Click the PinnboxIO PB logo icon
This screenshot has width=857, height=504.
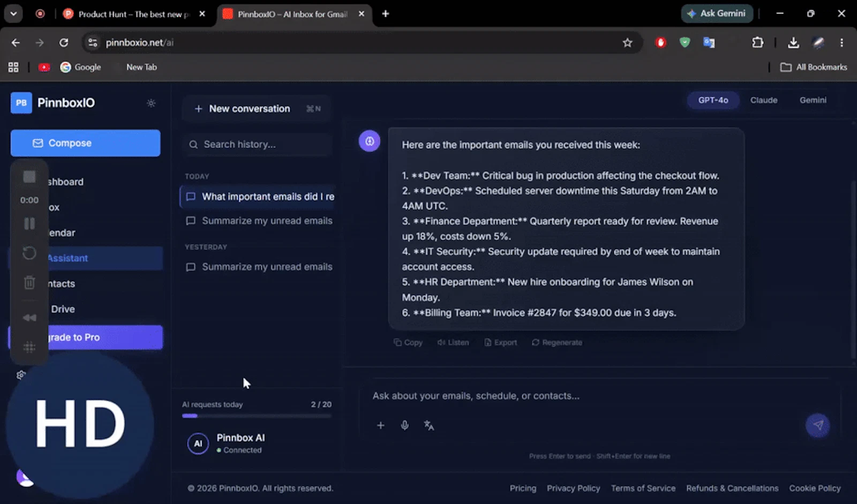tap(21, 103)
